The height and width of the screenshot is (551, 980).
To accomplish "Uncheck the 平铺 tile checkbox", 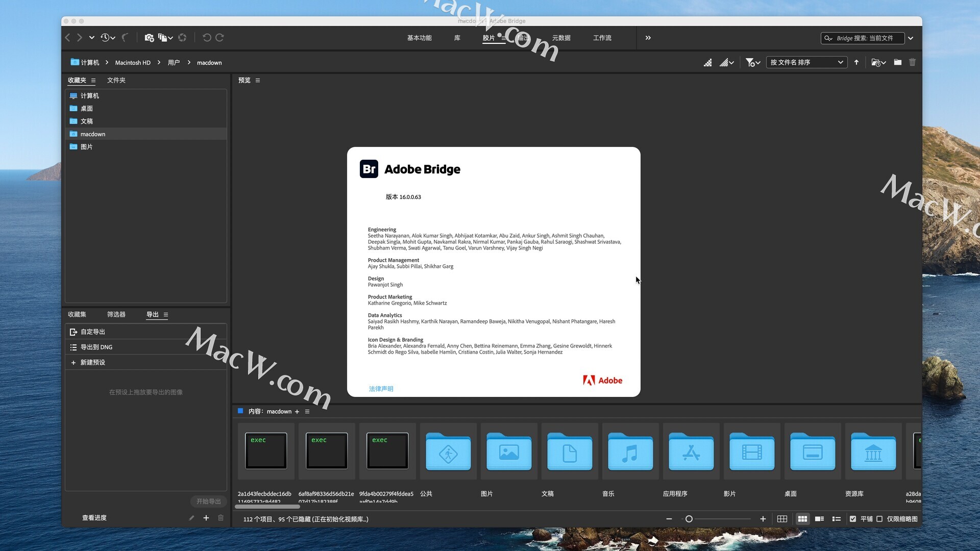I will pyautogui.click(x=853, y=519).
